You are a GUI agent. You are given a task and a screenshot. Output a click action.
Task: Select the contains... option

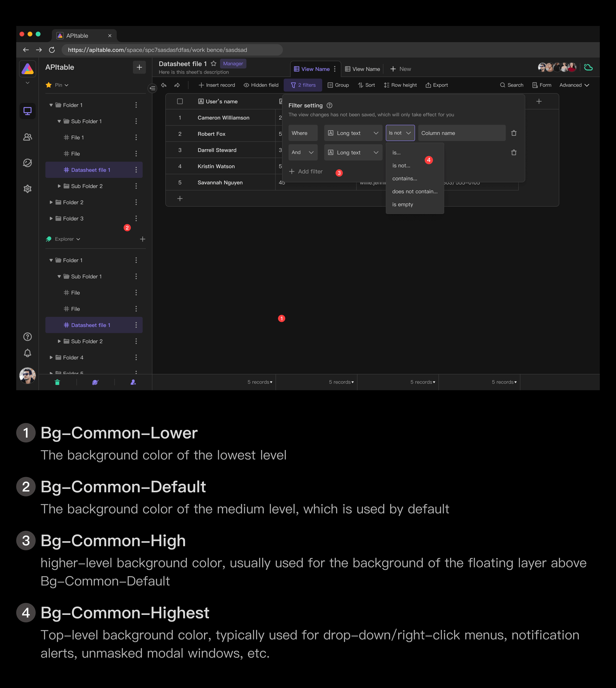415,179
